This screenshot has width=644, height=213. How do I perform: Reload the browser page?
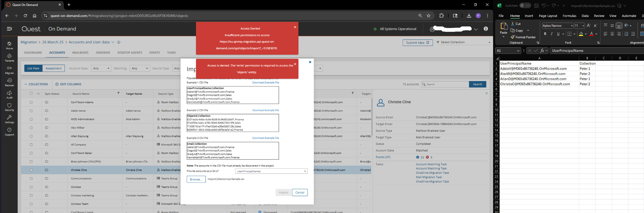(25, 16)
